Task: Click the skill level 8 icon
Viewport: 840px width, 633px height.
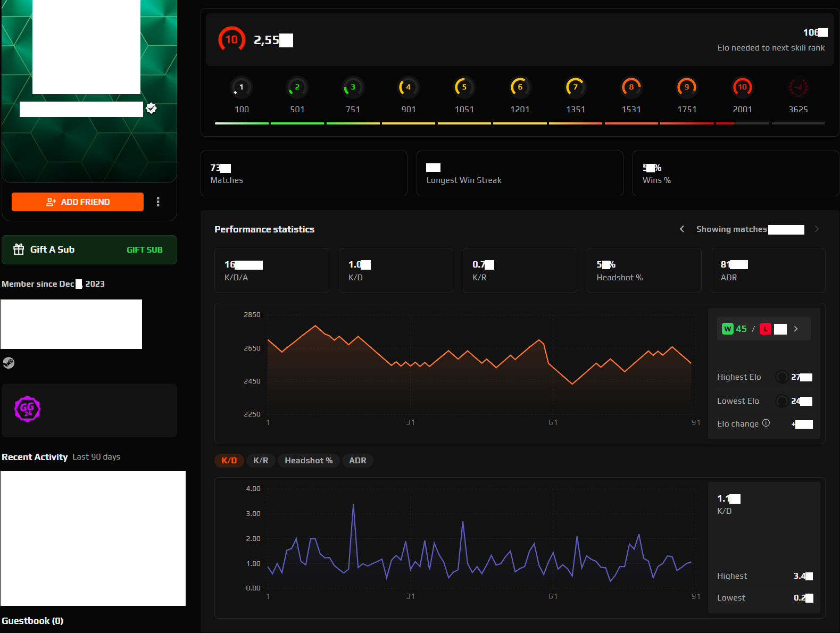Action: tap(631, 87)
